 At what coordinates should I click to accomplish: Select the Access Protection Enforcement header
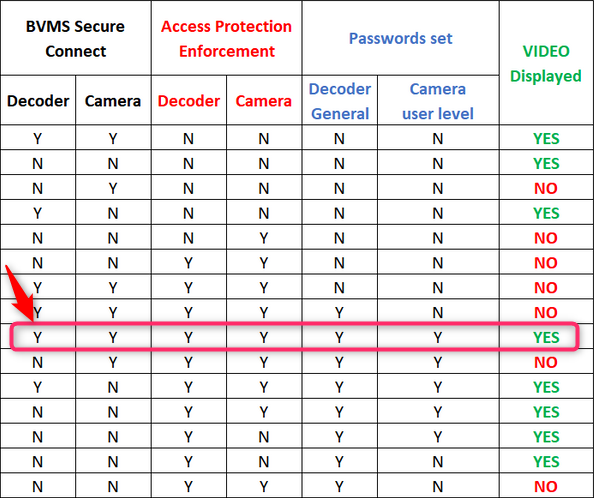click(x=227, y=39)
